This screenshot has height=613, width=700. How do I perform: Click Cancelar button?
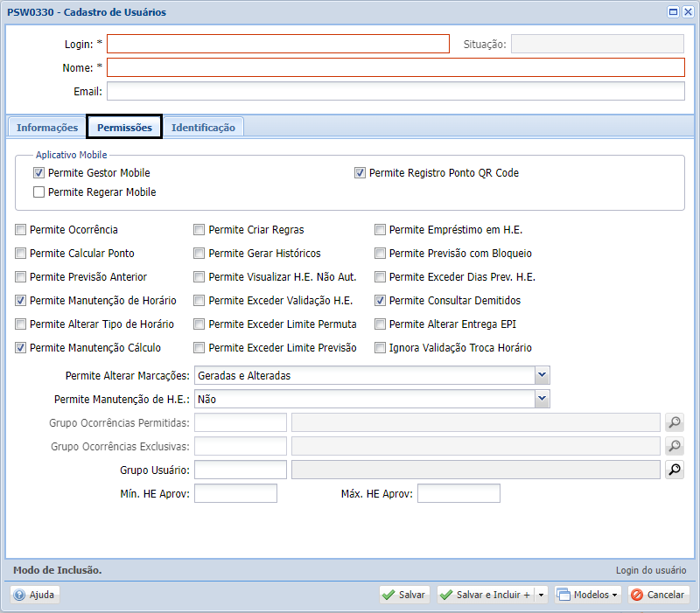click(x=658, y=595)
